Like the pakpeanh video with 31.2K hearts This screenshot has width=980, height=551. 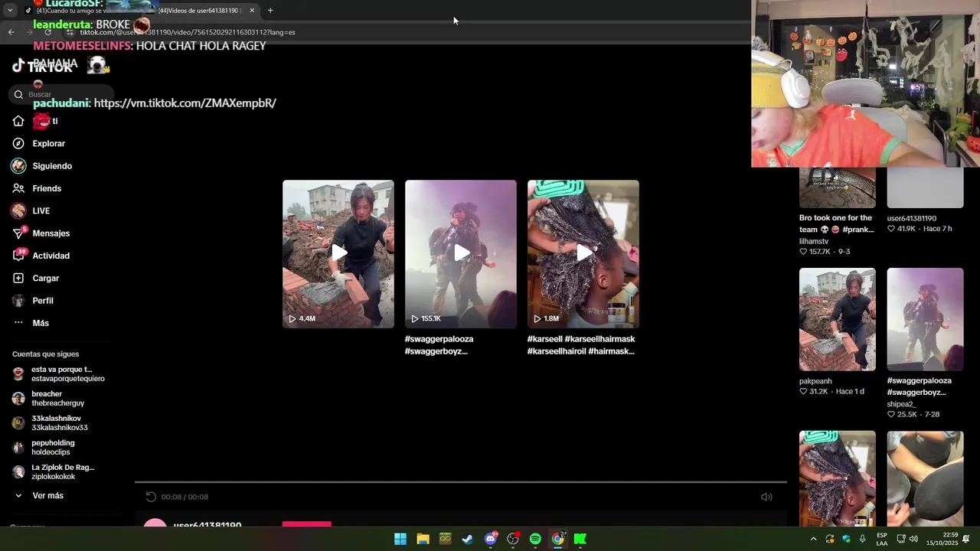(x=803, y=392)
